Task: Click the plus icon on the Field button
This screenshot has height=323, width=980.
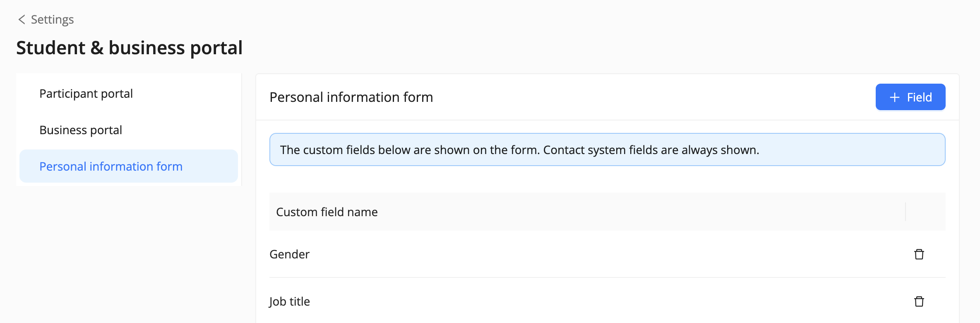Action: click(895, 97)
